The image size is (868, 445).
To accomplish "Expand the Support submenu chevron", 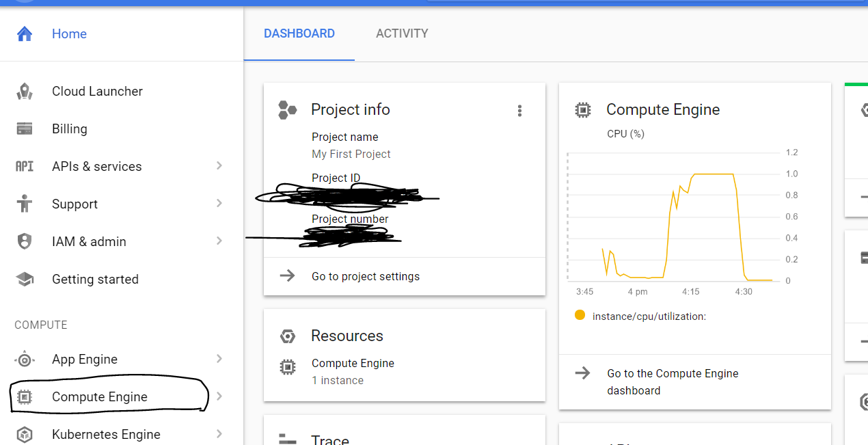I will point(219,203).
